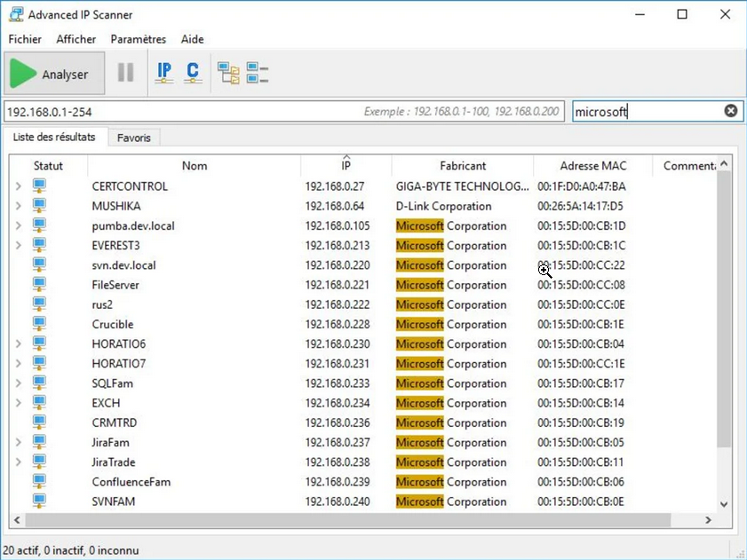Click the class C subnet icon
Screen dimensions: 747x560
click(x=194, y=73)
